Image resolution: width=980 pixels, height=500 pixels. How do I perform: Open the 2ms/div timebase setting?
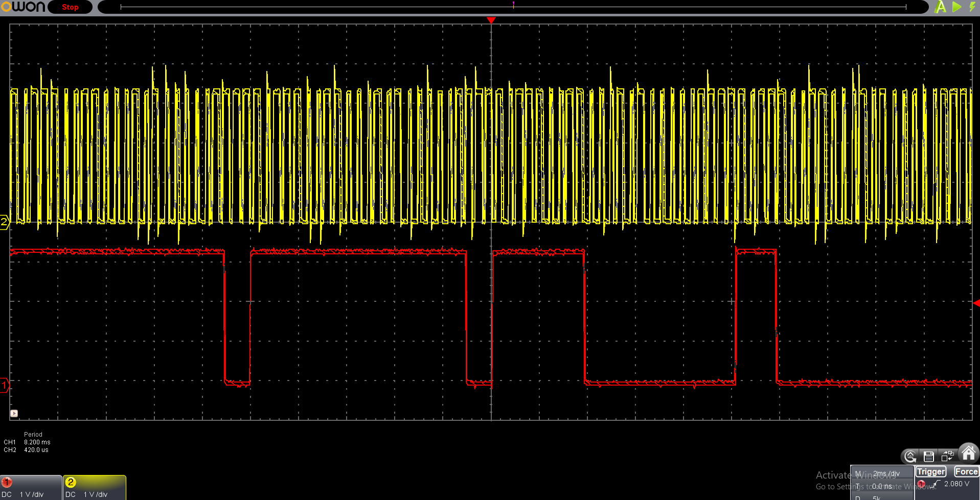(x=882, y=473)
